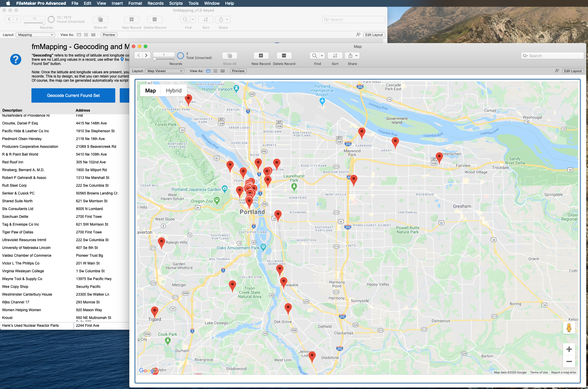This screenshot has height=389, width=588.
Task: Switch map to Hybrid view
Action: pos(174,91)
